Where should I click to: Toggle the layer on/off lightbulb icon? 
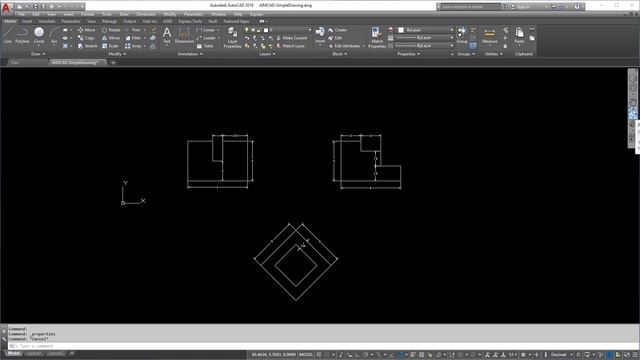tap(247, 30)
